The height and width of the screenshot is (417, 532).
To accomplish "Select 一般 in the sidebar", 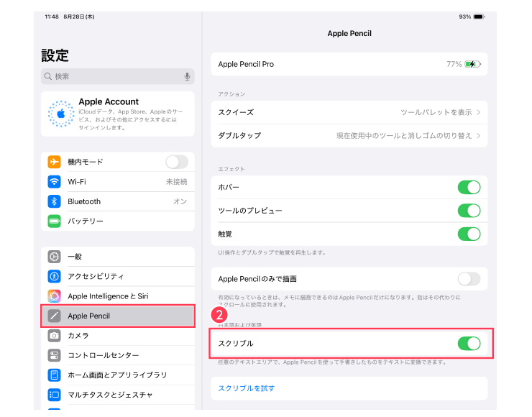I will [118, 257].
